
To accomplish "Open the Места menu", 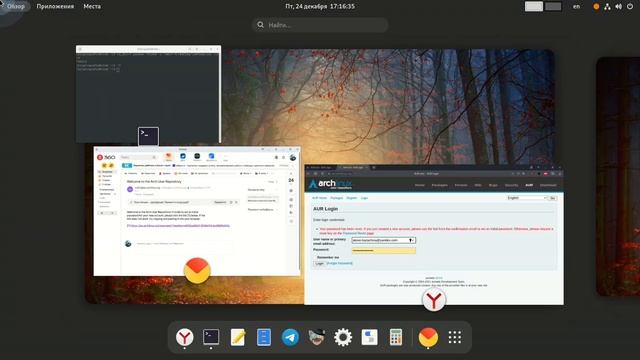I will click(92, 6).
